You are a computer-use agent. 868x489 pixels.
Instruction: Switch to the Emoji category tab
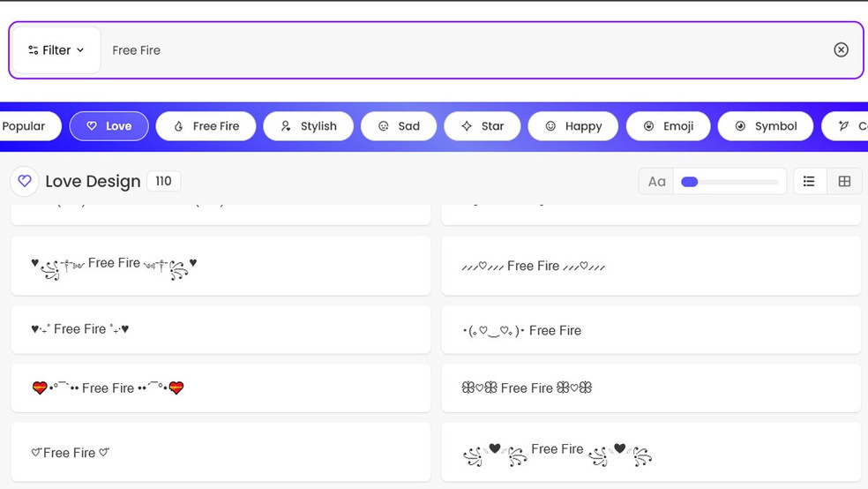pos(668,126)
